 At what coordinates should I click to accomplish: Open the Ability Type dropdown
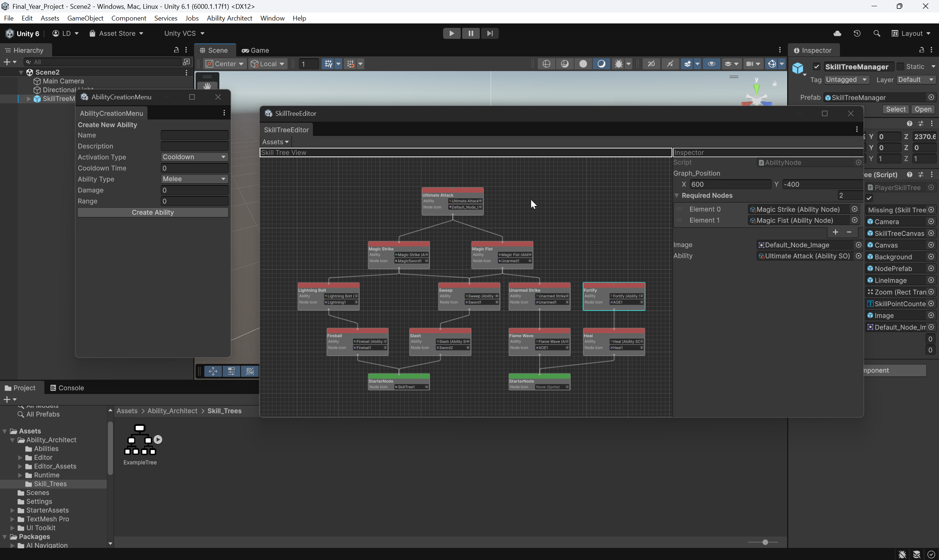tap(194, 179)
